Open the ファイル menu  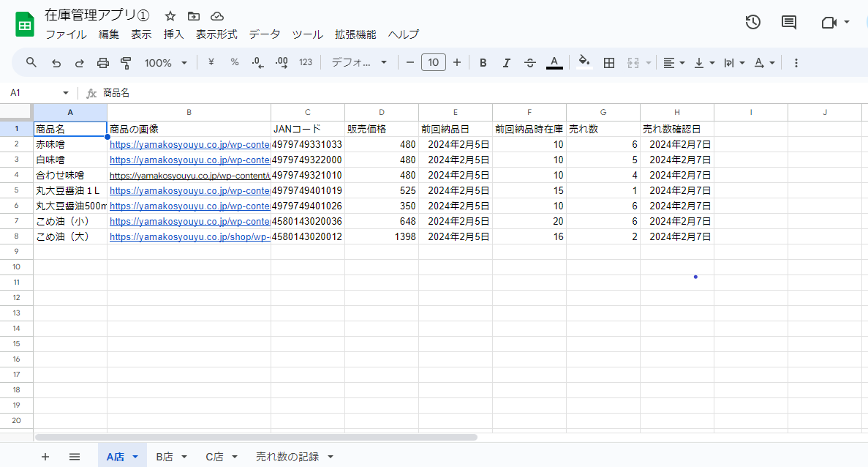(x=66, y=34)
